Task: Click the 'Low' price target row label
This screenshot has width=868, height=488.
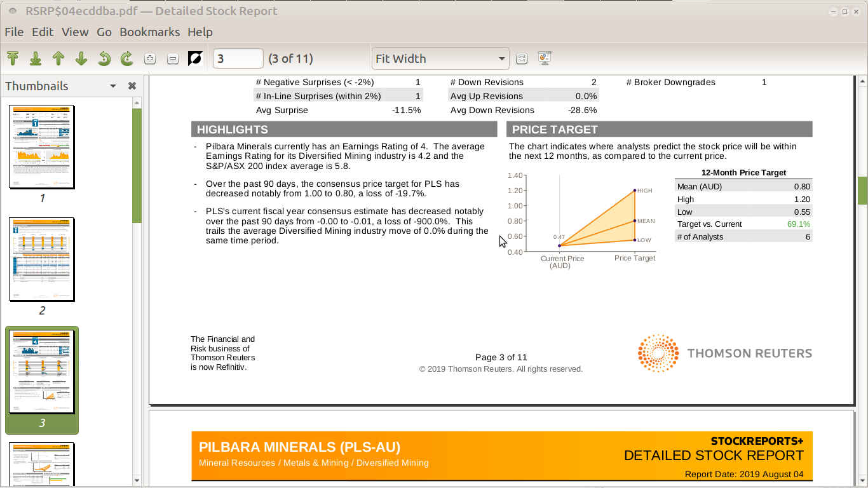Action: [685, 212]
